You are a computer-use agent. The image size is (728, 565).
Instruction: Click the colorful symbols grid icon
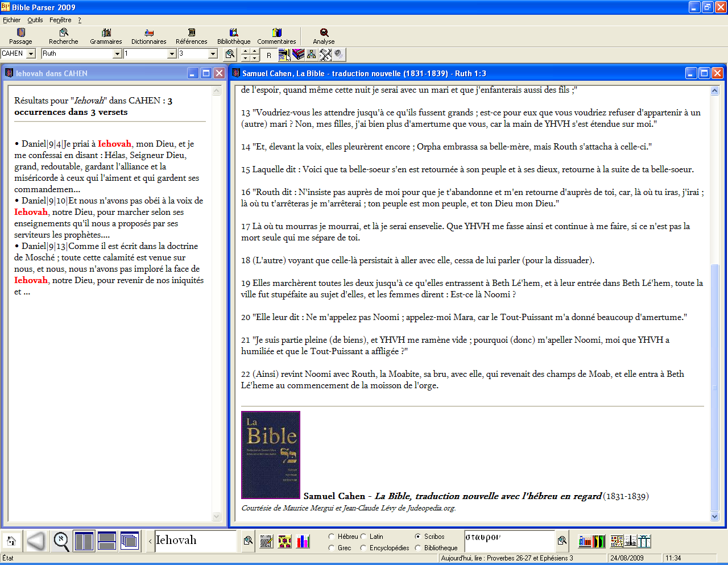(617, 541)
